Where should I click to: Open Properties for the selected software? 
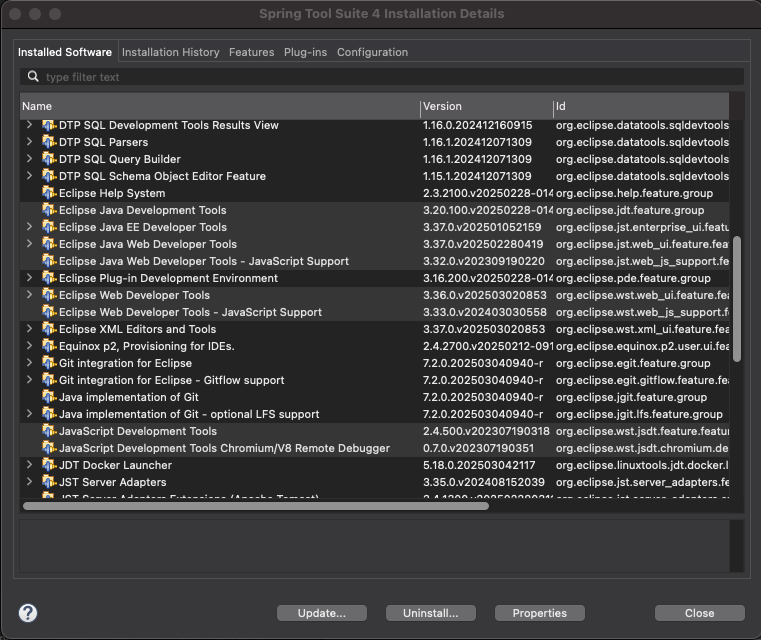pos(540,613)
